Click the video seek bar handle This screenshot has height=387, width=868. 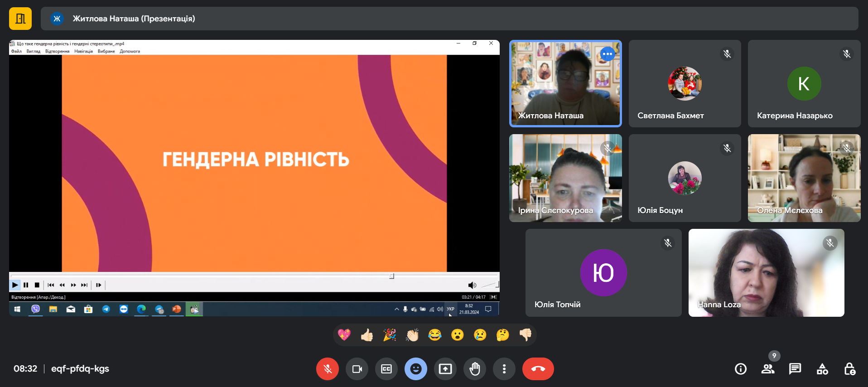(x=392, y=276)
